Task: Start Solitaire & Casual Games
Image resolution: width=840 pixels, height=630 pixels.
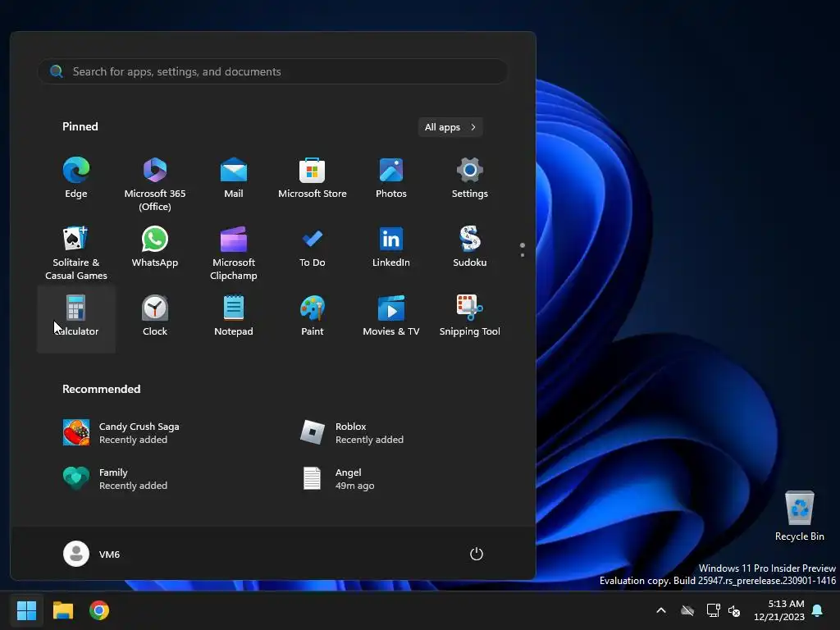Action: [x=76, y=253]
